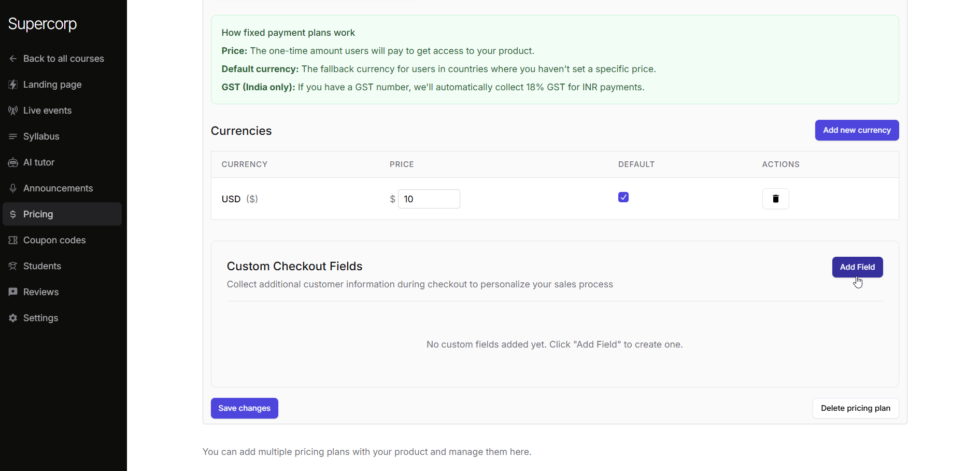Screen dimensions: 980x471
Task: Click the Landing page lightning icon
Action: click(x=13, y=85)
